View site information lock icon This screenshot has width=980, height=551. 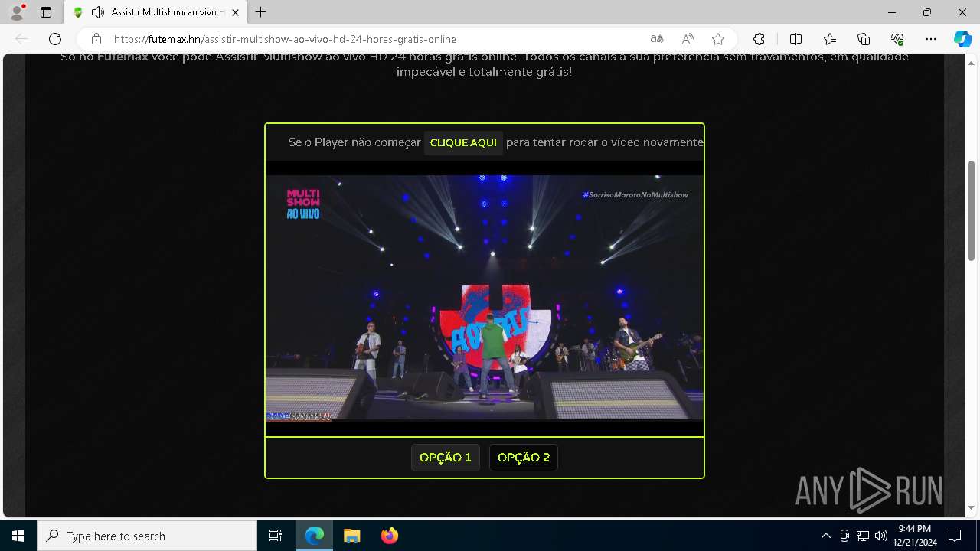(x=96, y=39)
